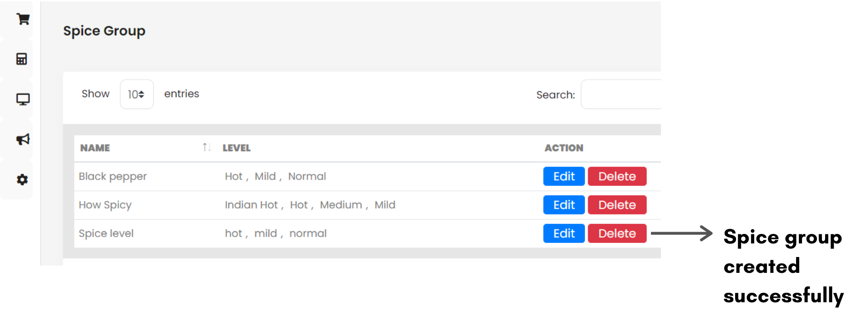
Task: Delete the Black pepper spice group
Action: click(x=617, y=176)
